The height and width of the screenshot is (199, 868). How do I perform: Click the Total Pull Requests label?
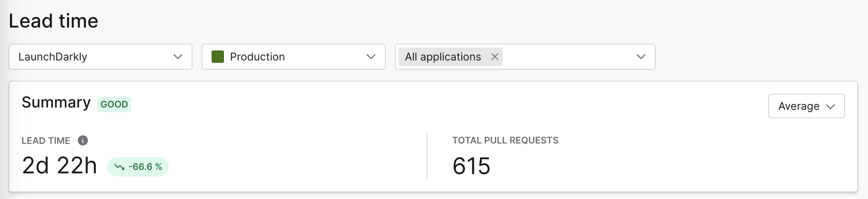coord(505,140)
